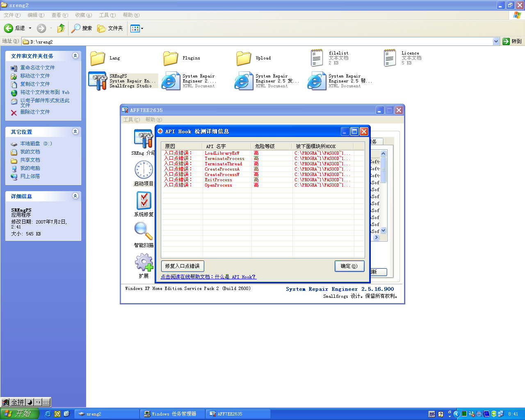525x420 pixels.
Task: Select the OpenProcess hook row
Action: click(x=262, y=185)
